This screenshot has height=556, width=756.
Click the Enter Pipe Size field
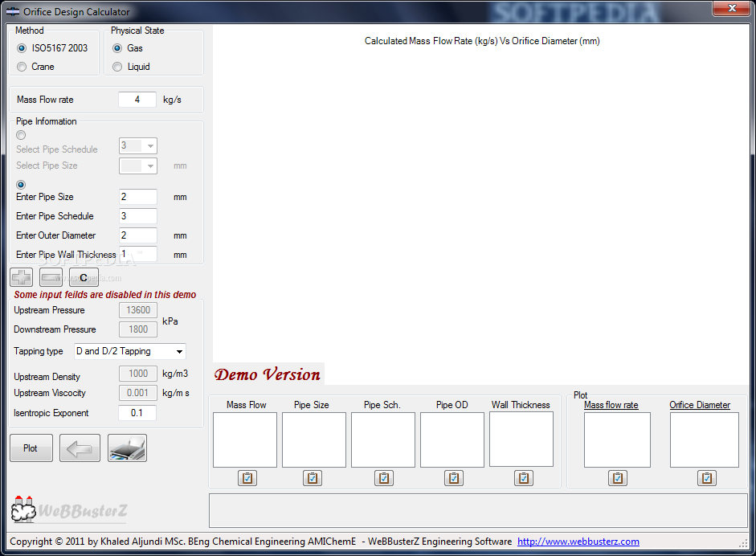tap(138, 197)
